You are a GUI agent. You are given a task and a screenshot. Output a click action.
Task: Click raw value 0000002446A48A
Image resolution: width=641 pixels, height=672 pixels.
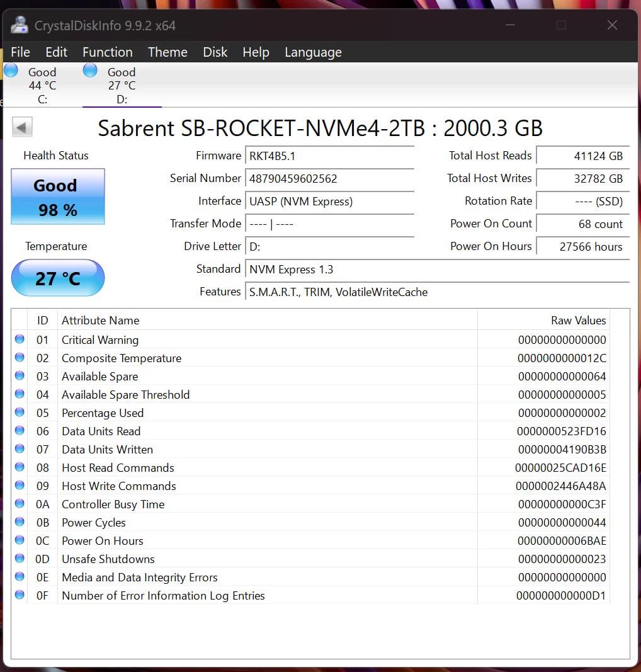[561, 486]
